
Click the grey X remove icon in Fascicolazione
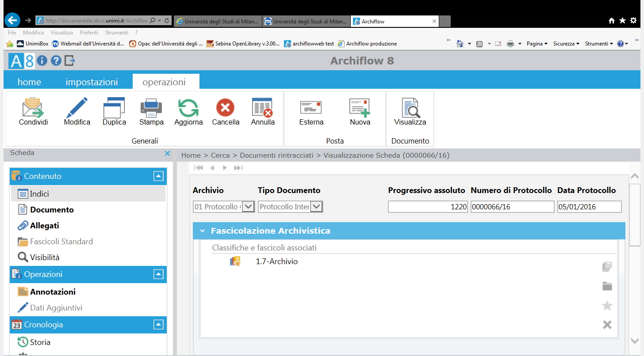[607, 325]
